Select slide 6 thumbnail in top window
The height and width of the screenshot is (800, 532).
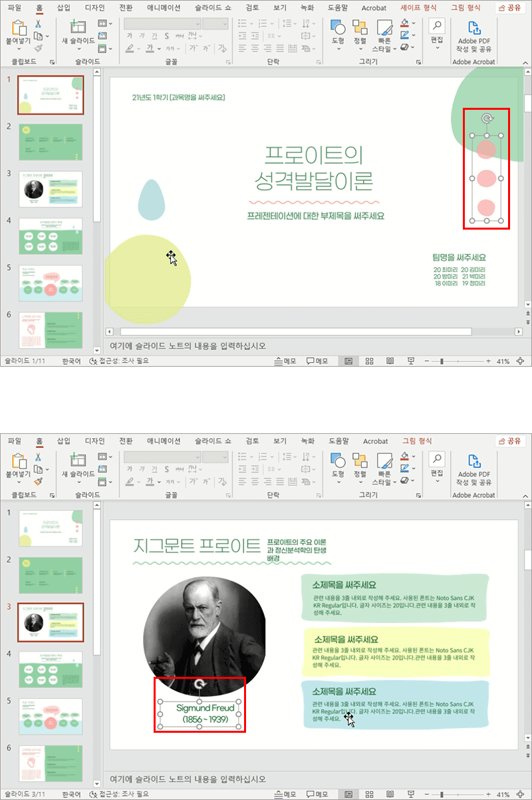(x=51, y=330)
